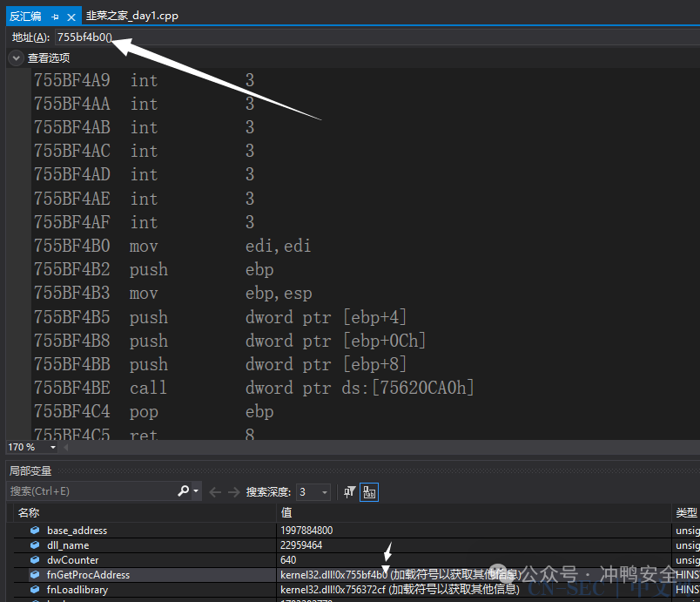The width and height of the screenshot is (700, 602).
Task: Pin the 反汇编 tab
Action: coord(55,17)
